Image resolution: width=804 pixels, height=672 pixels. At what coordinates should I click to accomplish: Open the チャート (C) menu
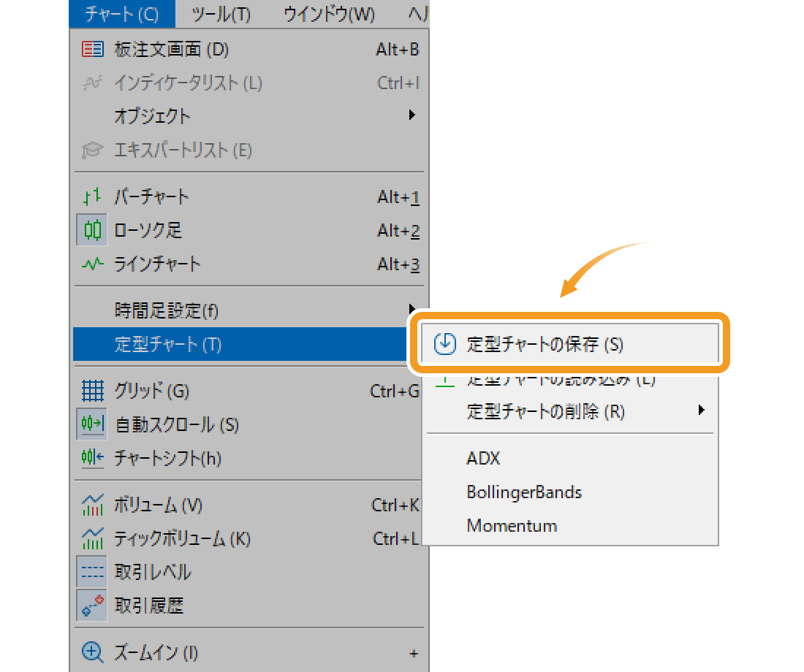[x=122, y=14]
